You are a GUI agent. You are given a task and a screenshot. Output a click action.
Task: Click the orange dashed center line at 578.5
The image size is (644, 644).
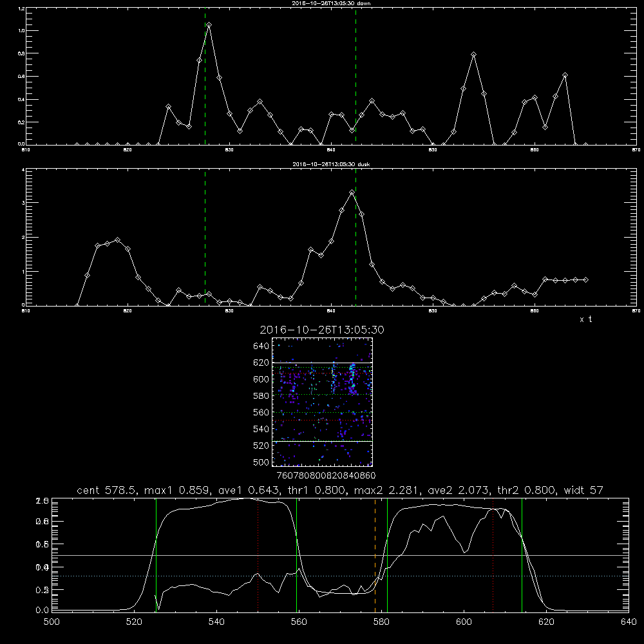point(375,555)
